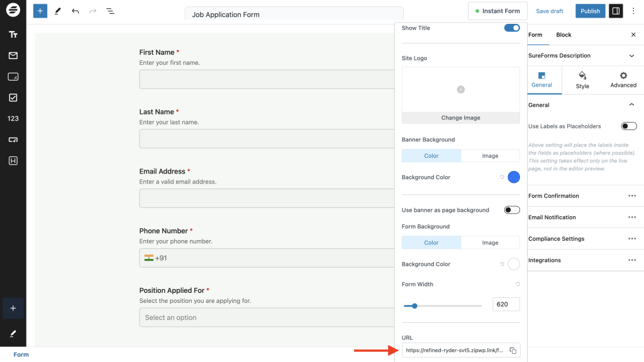Click the Publish button
The width and height of the screenshot is (644, 362).
[x=590, y=11]
